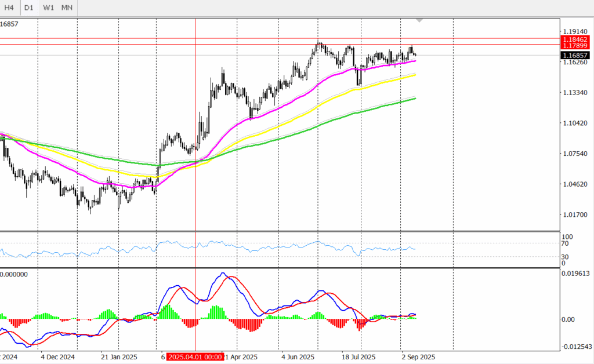Click the 4 Dec 2024 date marker

[x=58, y=357]
